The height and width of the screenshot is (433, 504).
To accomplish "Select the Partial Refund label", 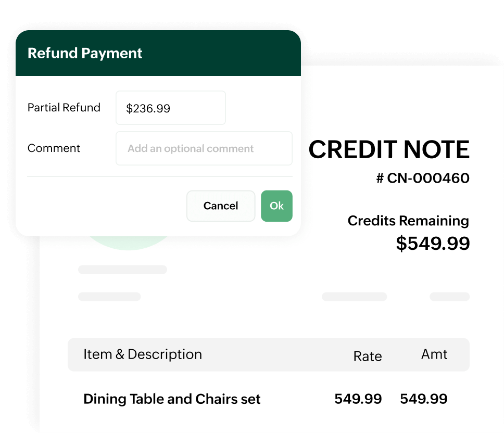I will click(64, 108).
